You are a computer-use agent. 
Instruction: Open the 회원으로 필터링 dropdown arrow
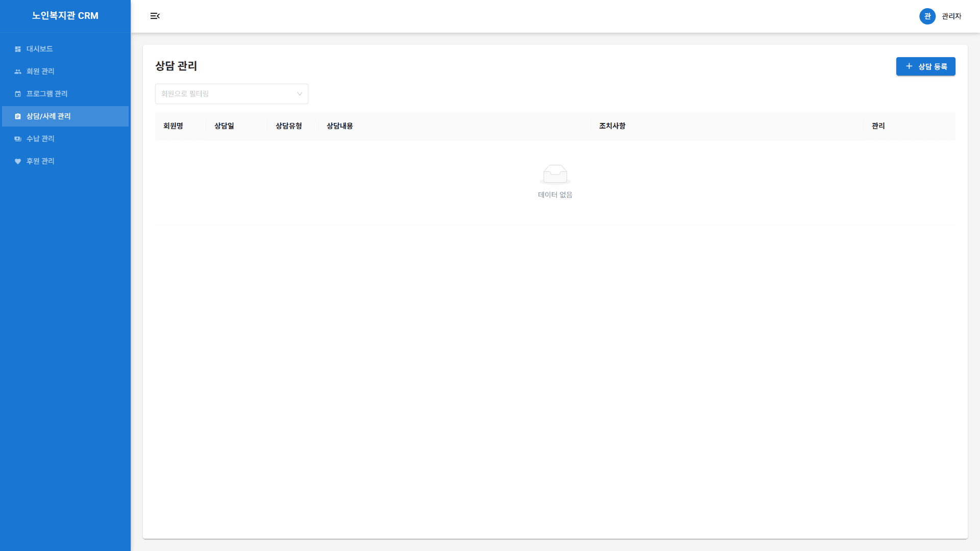[300, 94]
